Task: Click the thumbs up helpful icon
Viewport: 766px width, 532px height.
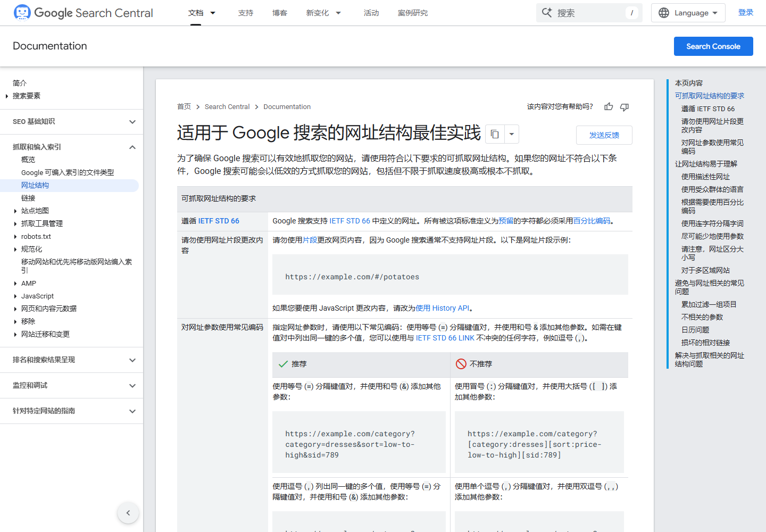Action: click(609, 107)
